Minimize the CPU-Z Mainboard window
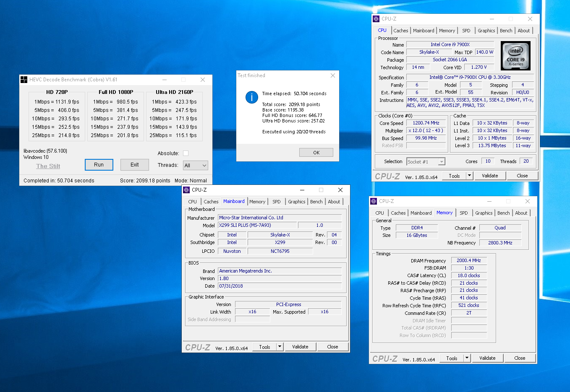The width and height of the screenshot is (570, 392). pos(302,190)
